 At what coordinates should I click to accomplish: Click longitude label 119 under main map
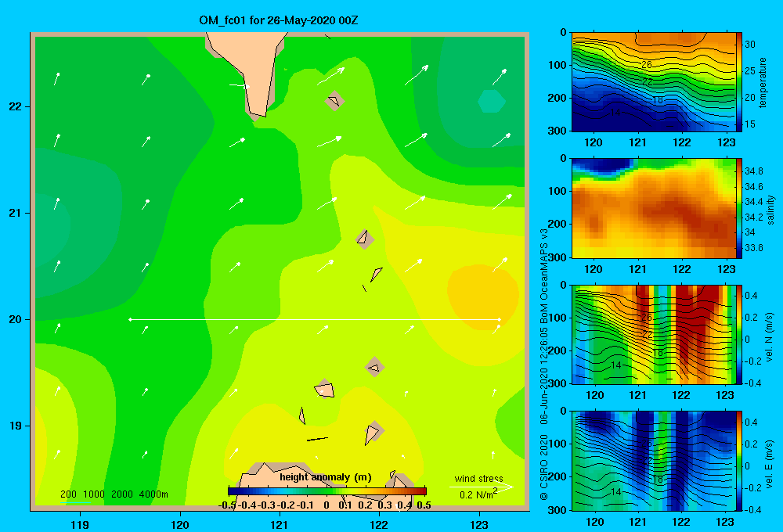[x=80, y=524]
